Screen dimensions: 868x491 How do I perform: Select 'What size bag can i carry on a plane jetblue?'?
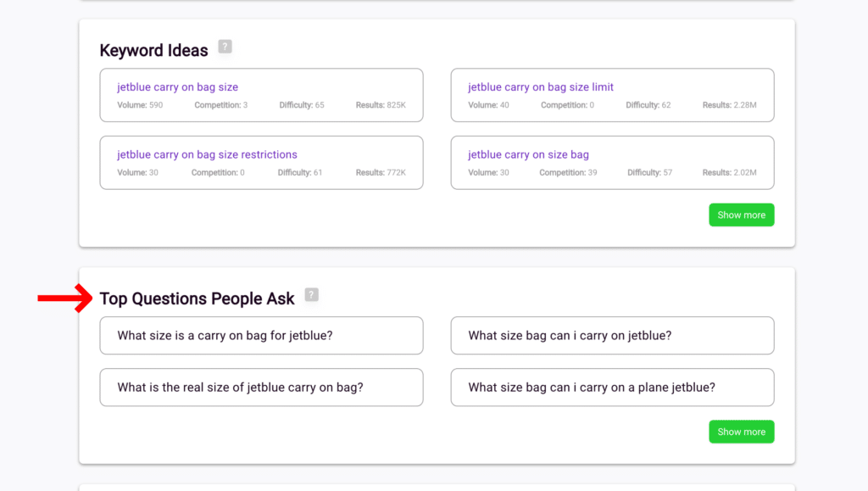tap(612, 388)
